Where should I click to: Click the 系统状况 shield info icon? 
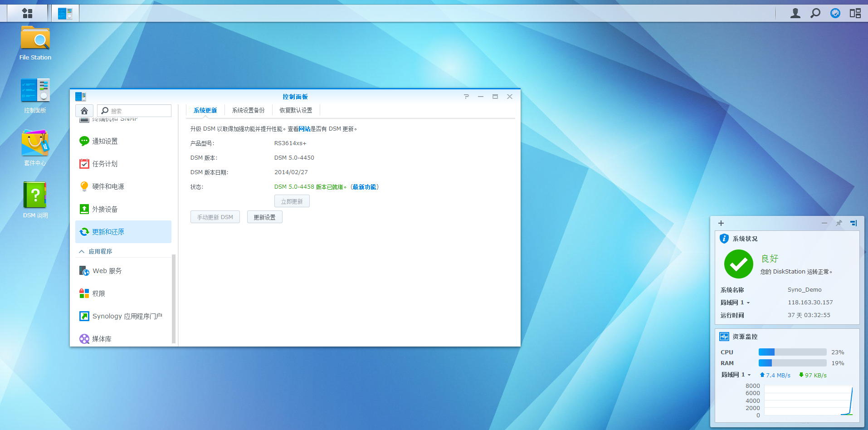click(x=724, y=239)
